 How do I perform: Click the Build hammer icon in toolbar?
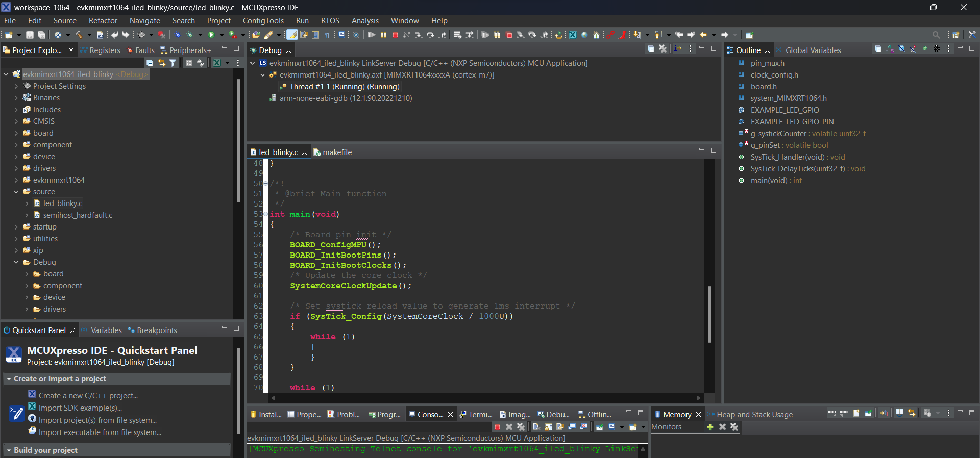pyautogui.click(x=79, y=35)
